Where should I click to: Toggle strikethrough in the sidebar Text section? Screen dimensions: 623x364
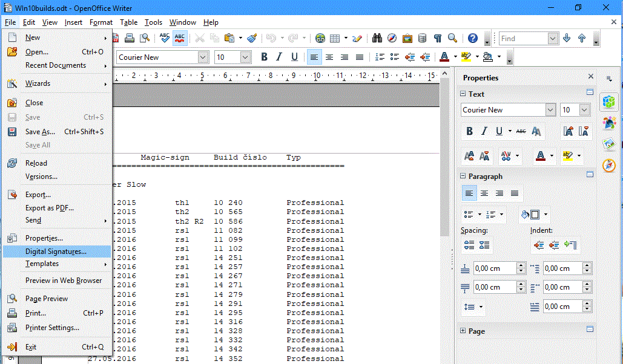tap(521, 131)
